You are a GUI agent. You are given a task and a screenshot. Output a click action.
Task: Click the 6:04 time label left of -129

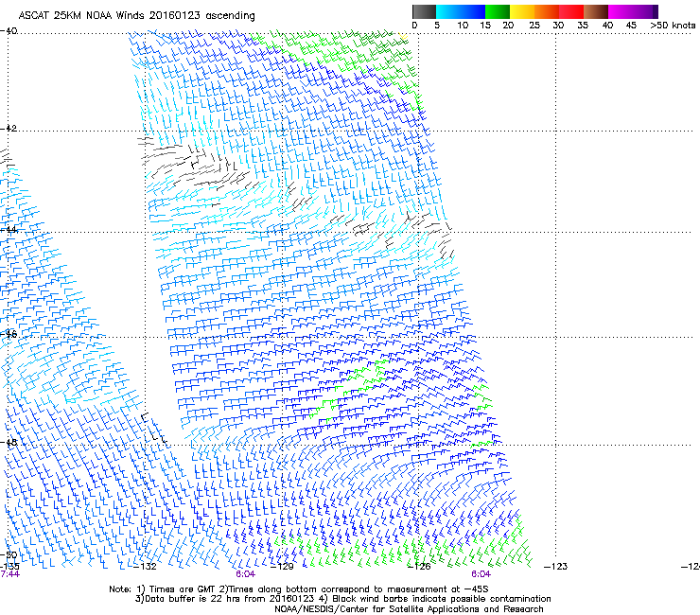(x=245, y=574)
